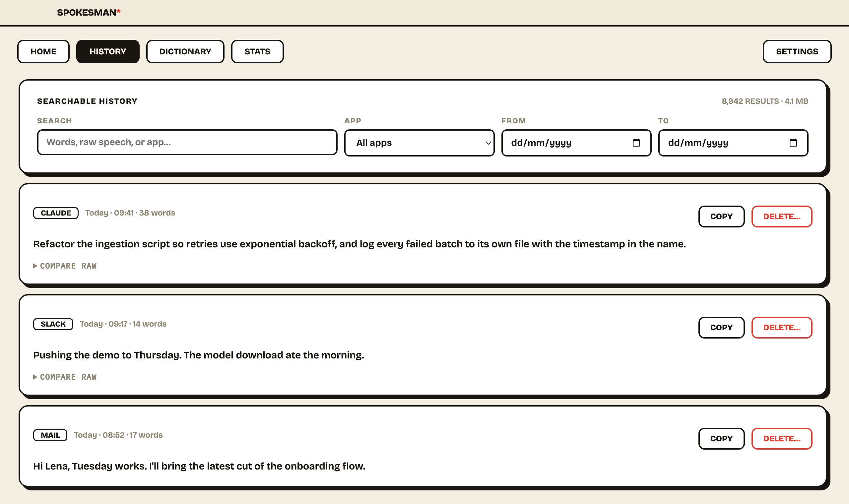Click '8,942 RESULTS · 4.1 MB' count

pyautogui.click(x=765, y=101)
